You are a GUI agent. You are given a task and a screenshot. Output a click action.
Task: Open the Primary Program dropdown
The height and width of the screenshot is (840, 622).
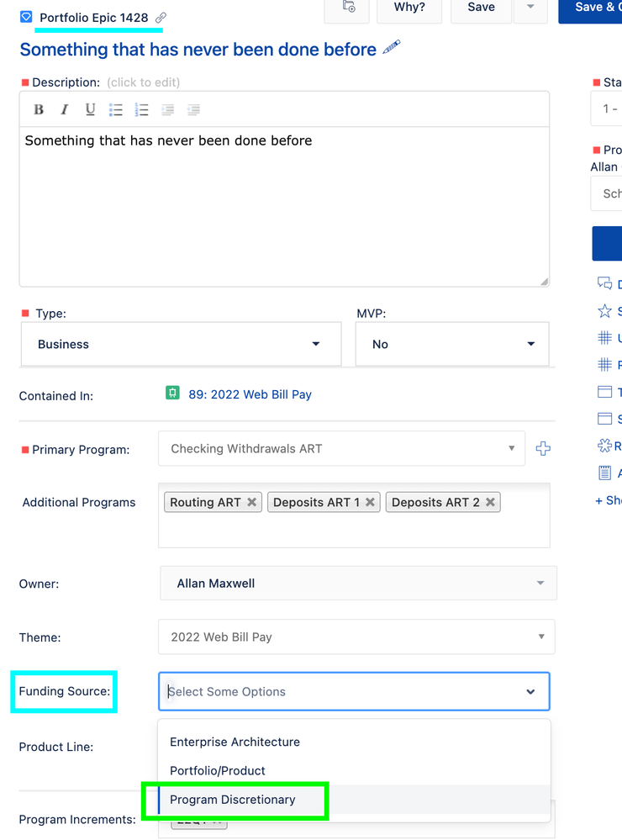click(x=341, y=448)
